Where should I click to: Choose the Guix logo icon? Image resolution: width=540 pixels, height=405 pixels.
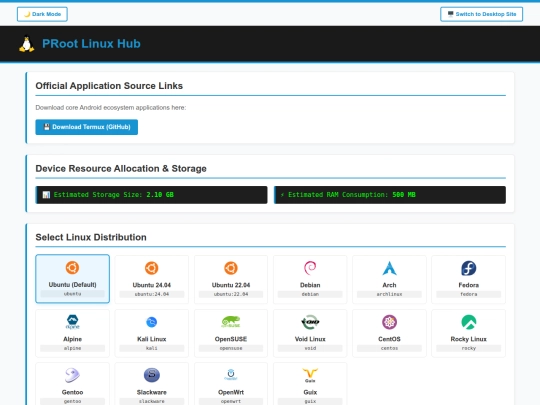pyautogui.click(x=310, y=375)
